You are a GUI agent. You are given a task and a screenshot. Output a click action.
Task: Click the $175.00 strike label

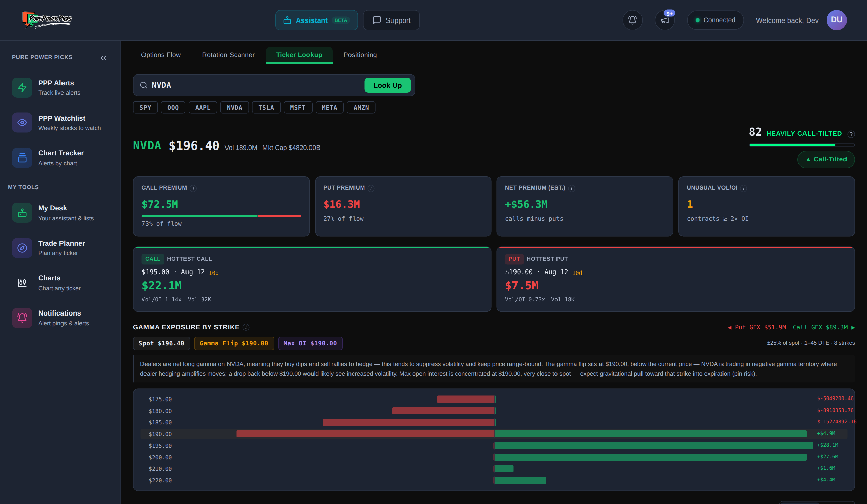(160, 399)
